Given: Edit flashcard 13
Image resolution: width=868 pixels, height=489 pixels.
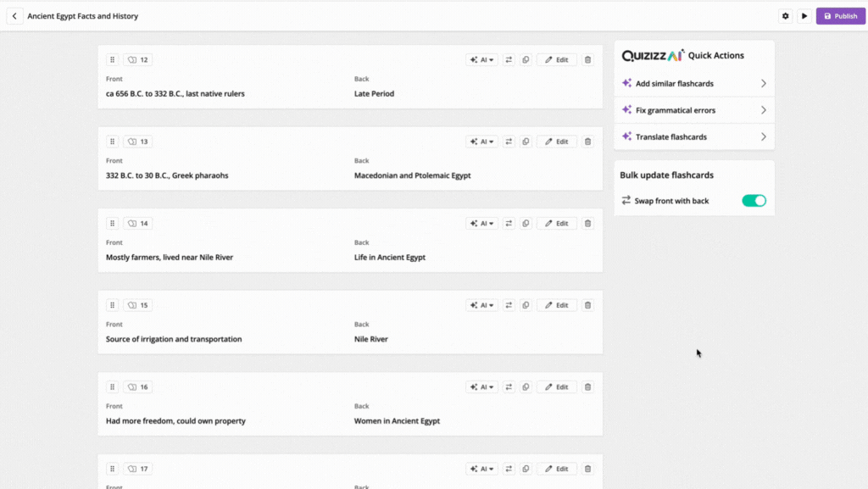Looking at the screenshot, I should [x=556, y=142].
